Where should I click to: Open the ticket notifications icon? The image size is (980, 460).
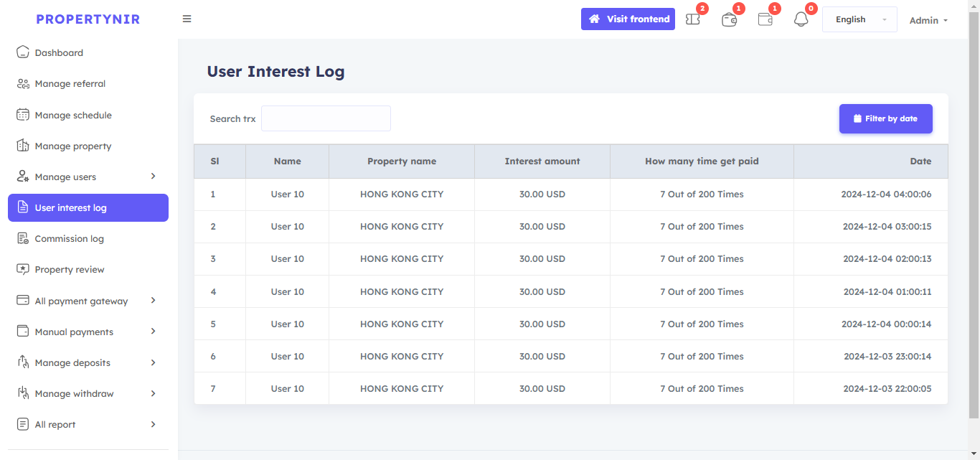click(693, 19)
